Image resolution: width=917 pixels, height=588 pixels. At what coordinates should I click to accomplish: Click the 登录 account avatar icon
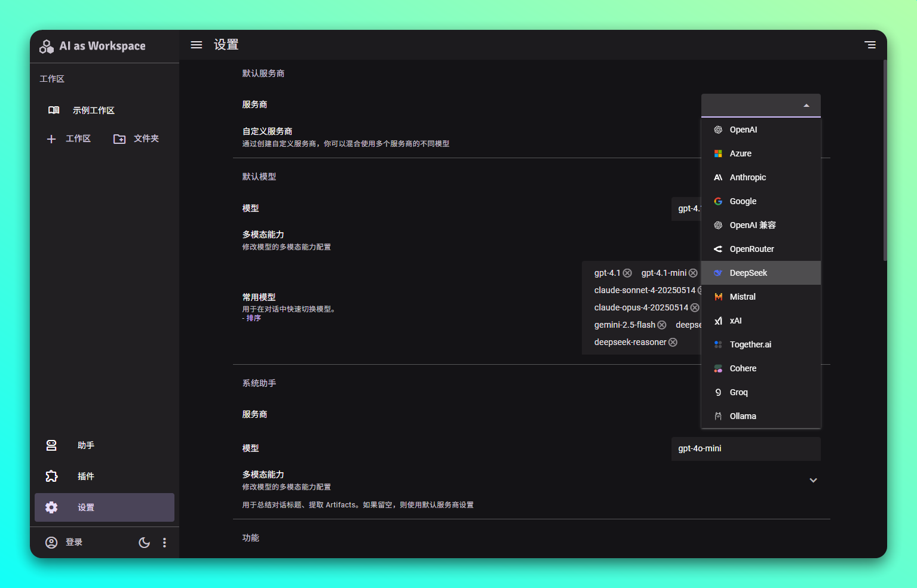point(51,542)
